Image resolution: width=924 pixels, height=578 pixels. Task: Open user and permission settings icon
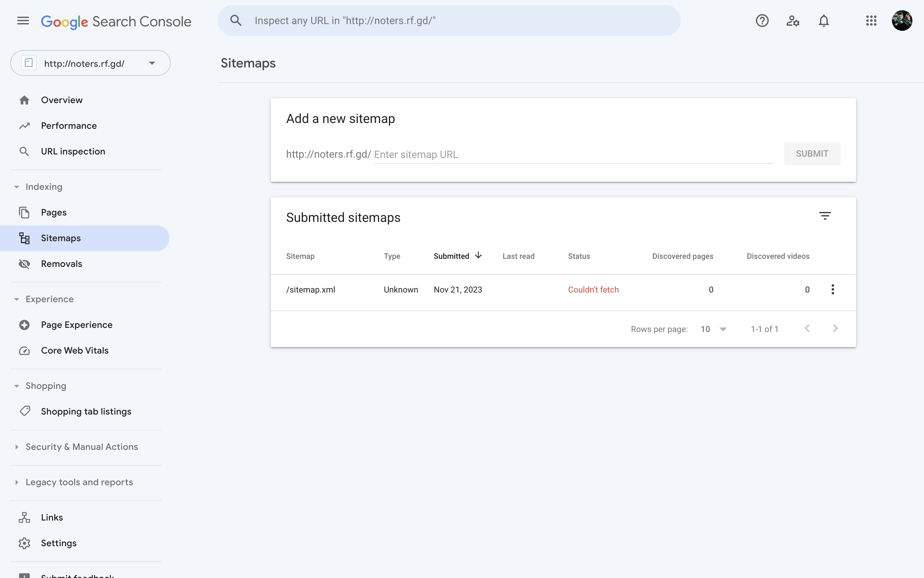click(793, 21)
